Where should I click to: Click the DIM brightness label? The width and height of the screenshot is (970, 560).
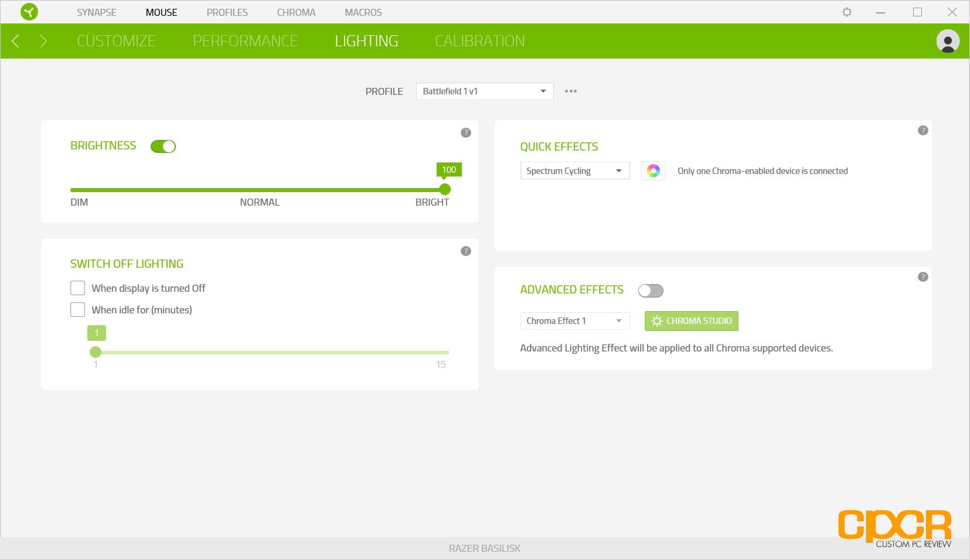pyautogui.click(x=79, y=202)
